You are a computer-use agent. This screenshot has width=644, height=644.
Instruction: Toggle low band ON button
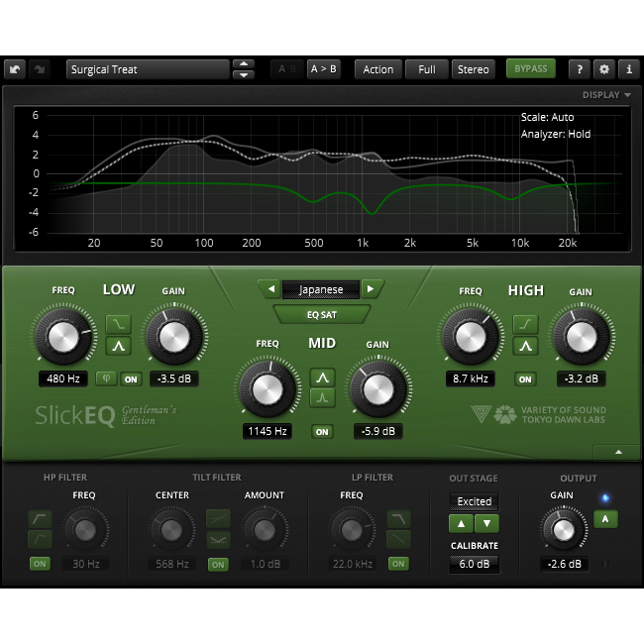tap(131, 379)
